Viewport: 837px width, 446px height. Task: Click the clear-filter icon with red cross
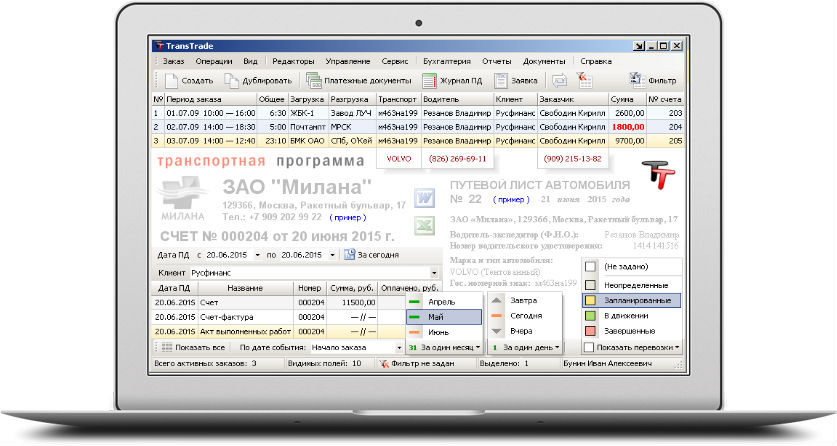584,80
